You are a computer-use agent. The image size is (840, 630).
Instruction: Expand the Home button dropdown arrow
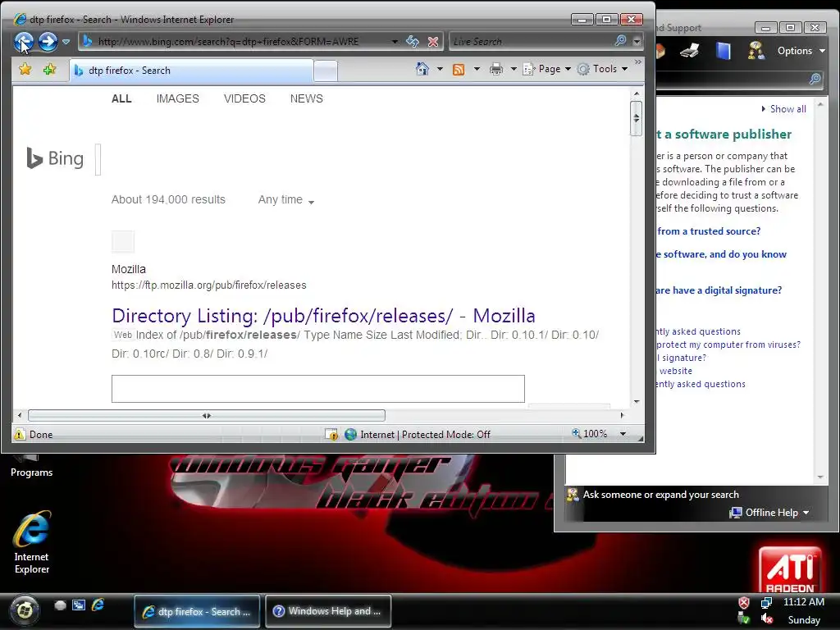point(440,69)
